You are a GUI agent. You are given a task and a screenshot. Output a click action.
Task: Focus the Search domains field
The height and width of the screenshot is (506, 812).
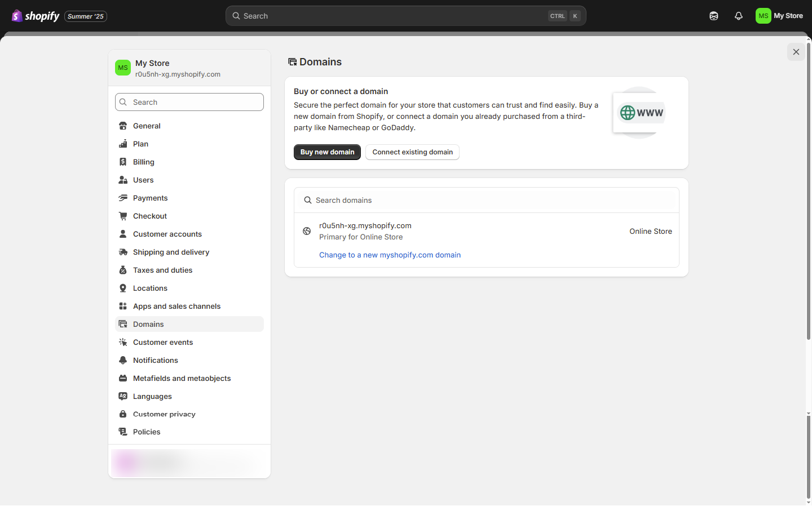coord(487,200)
